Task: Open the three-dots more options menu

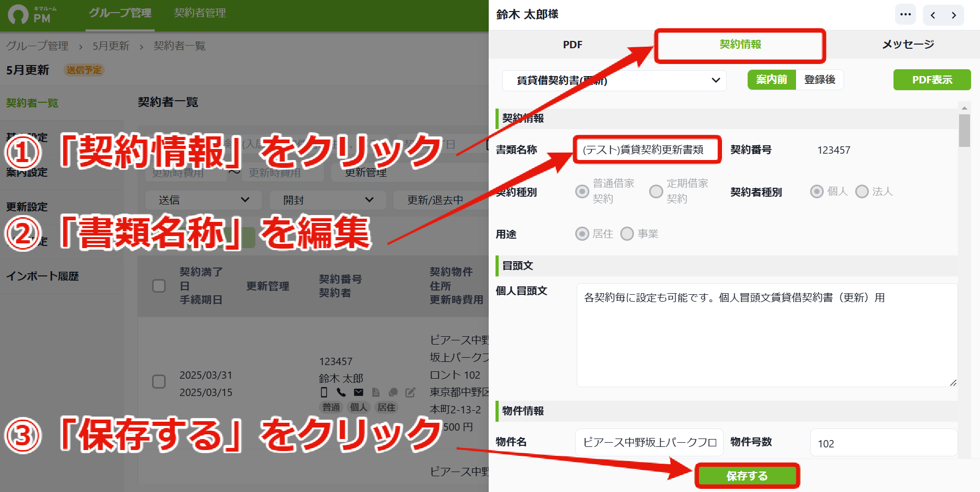Action: tap(905, 15)
